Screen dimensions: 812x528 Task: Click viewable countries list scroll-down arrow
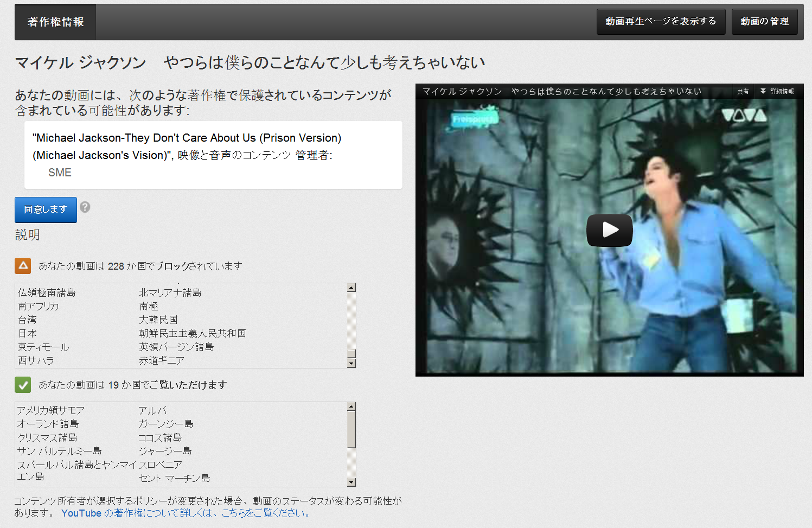351,482
